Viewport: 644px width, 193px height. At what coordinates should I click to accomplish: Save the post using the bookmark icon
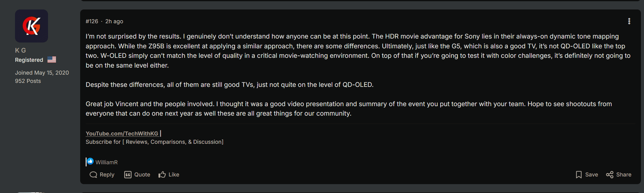click(579, 175)
